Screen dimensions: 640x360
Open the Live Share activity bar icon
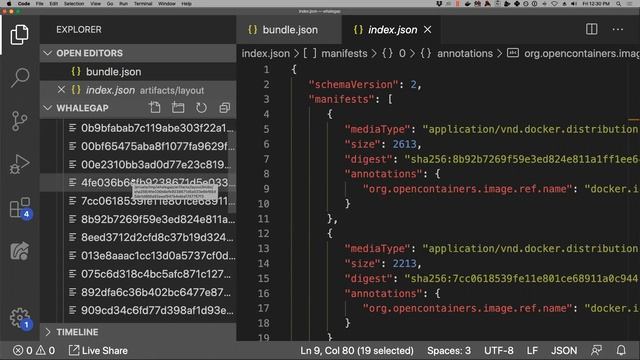tap(19, 251)
